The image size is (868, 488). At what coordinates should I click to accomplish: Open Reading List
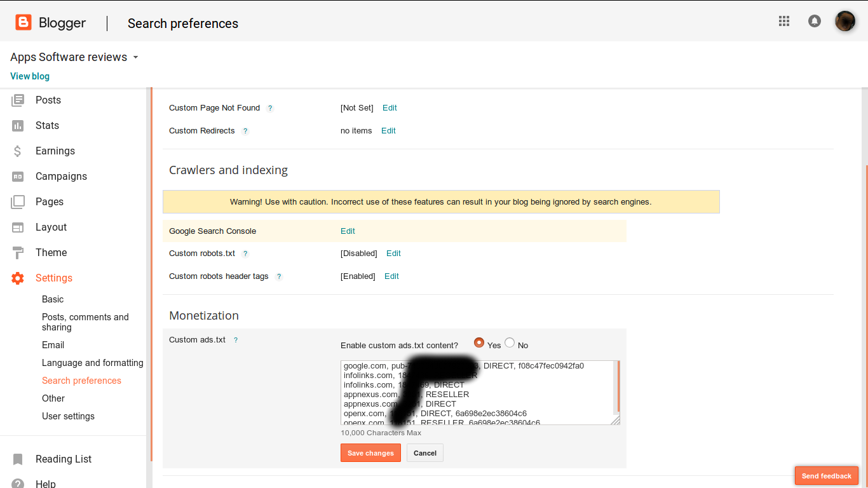pos(64,459)
